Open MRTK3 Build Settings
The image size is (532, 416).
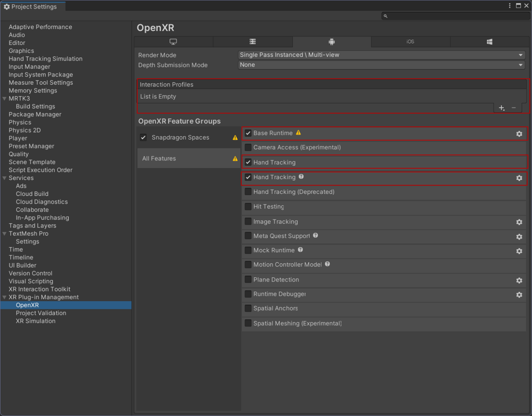(35, 106)
